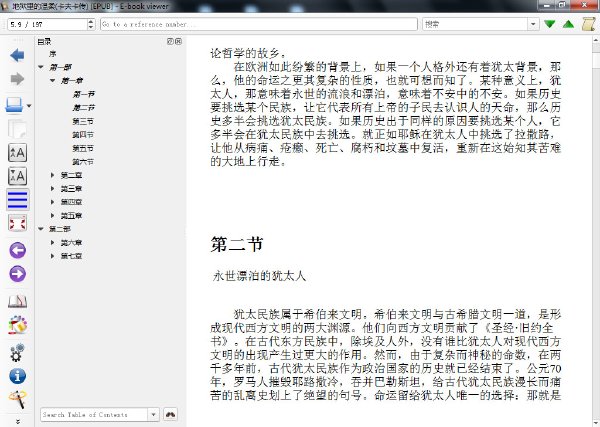The height and width of the screenshot is (427, 600).
Task: Click the Go to a reference number field
Action: pos(259,24)
